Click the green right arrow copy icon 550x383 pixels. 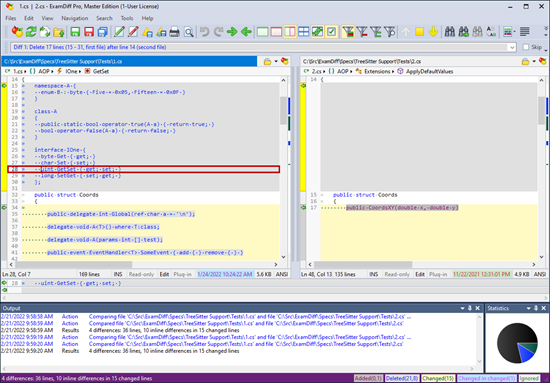click(x=232, y=32)
